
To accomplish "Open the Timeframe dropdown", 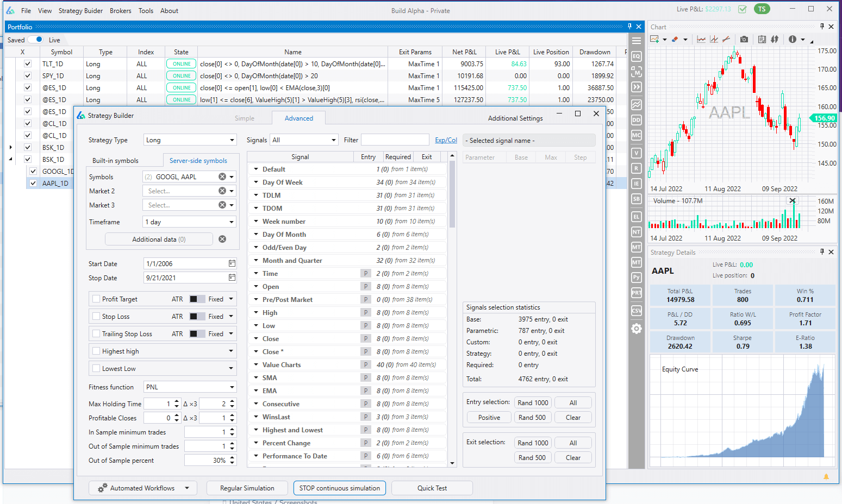I will [189, 222].
